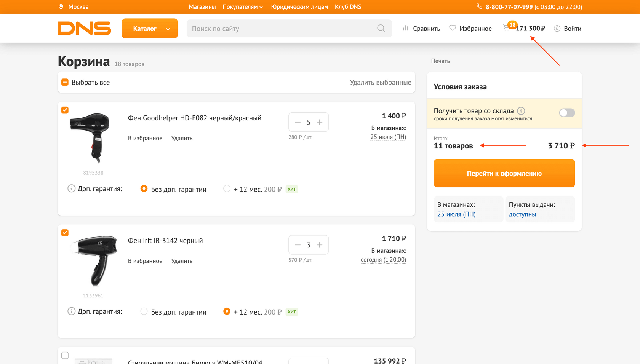
Task: Open the 25 июля (ПН) availability for Goodhelper
Action: (388, 137)
